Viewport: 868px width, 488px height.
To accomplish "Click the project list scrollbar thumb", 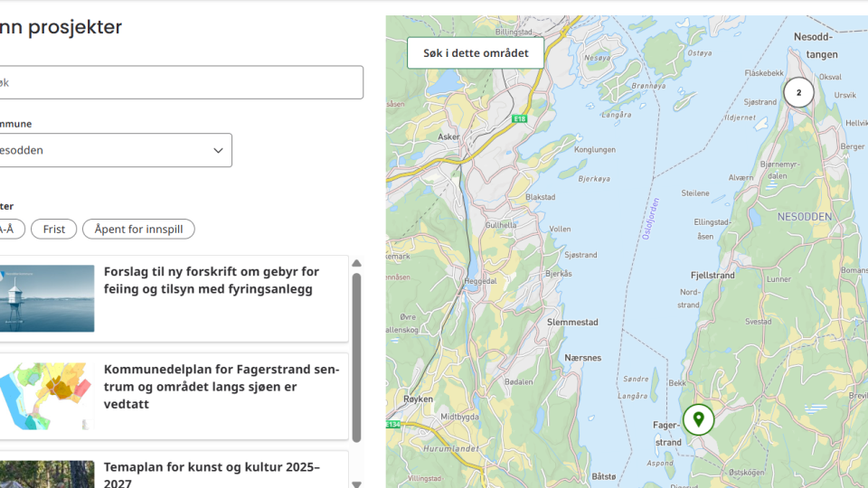I will 356,357.
